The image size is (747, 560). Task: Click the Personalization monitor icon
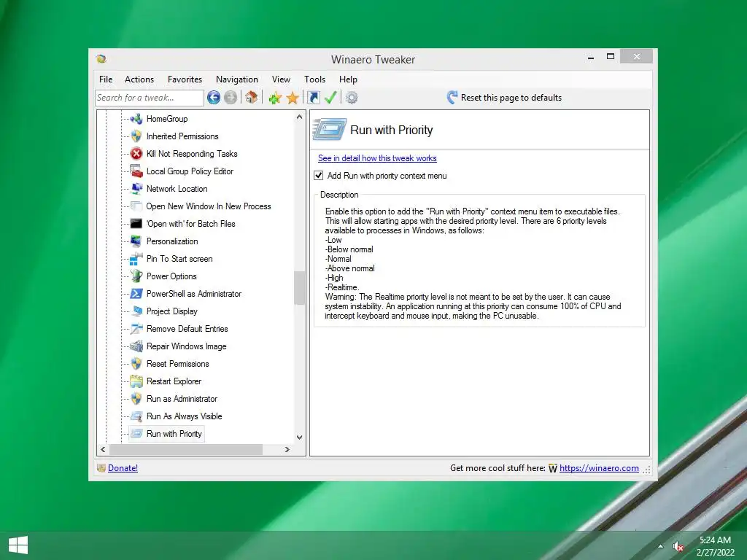point(136,241)
